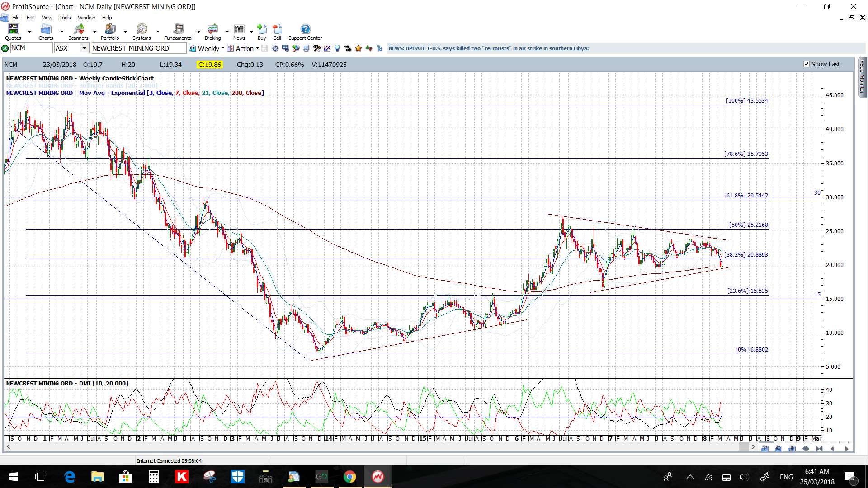Viewport: 868px width, 488px height.
Task: Click chart scrollbar left arrow
Action: point(8,447)
